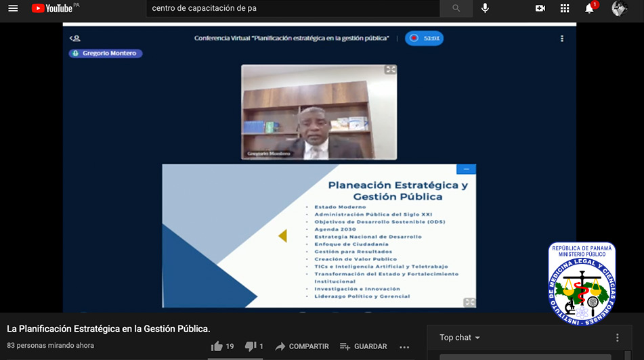This screenshot has width=644, height=360.
Task: Click the '83 personas mirando ahora' viewer count
Action: pos(51,346)
